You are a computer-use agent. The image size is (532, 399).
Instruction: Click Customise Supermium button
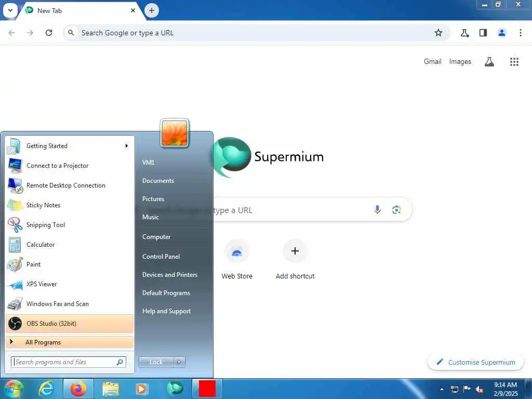pyautogui.click(x=476, y=362)
